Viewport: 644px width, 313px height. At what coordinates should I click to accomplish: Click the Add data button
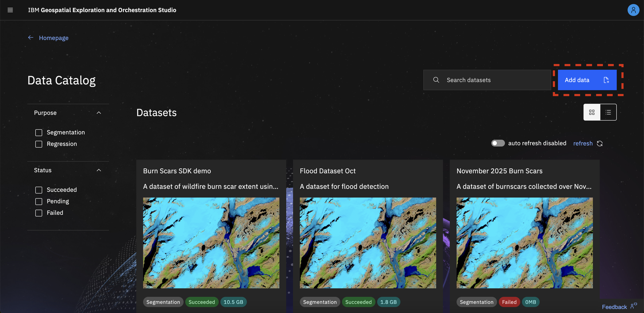(587, 80)
